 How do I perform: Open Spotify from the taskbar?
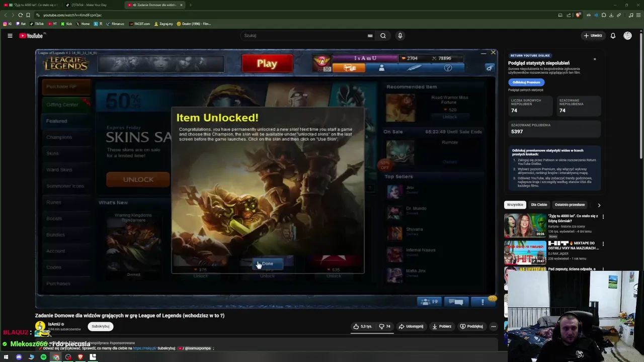(x=43, y=357)
